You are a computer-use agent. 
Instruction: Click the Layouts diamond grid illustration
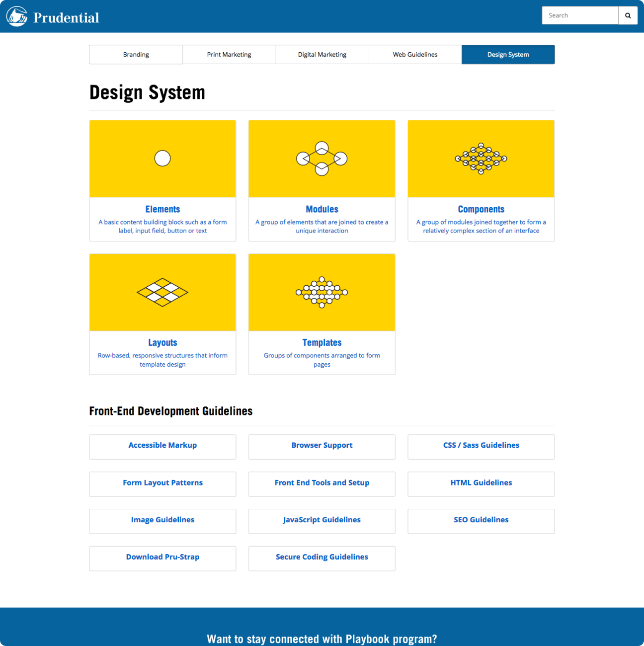point(162,292)
